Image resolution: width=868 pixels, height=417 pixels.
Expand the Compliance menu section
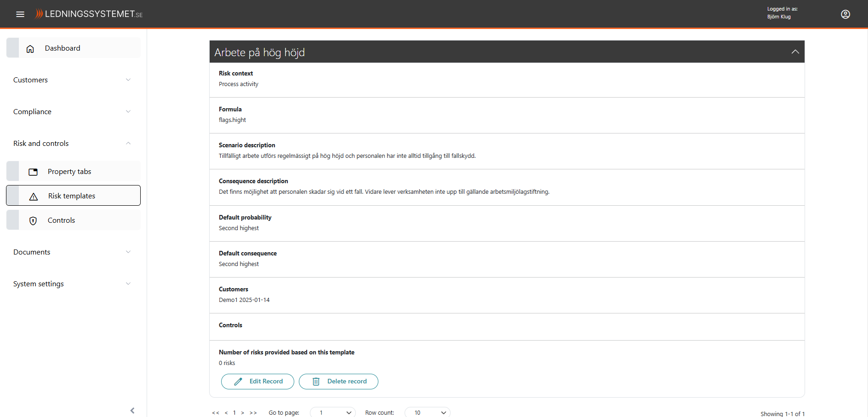[x=128, y=112]
